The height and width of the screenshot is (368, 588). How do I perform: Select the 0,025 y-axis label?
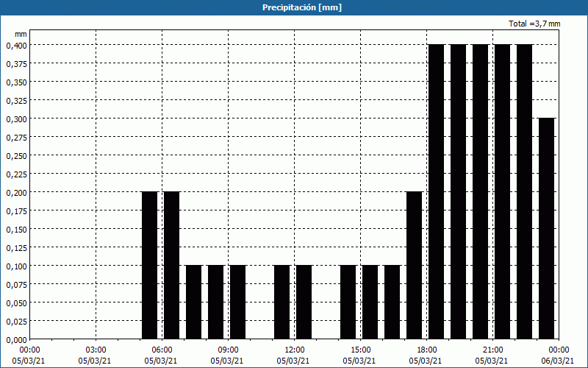[16, 322]
